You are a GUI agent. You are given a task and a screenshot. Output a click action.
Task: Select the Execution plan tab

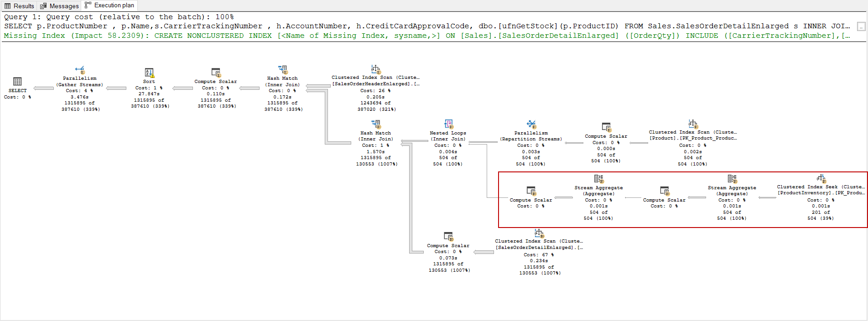109,5
